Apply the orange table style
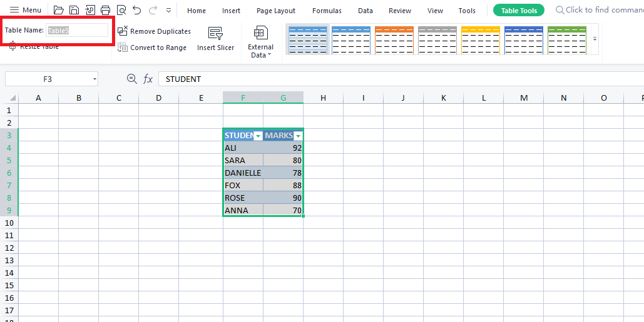Screen dimensions: 644x322 pos(394,40)
